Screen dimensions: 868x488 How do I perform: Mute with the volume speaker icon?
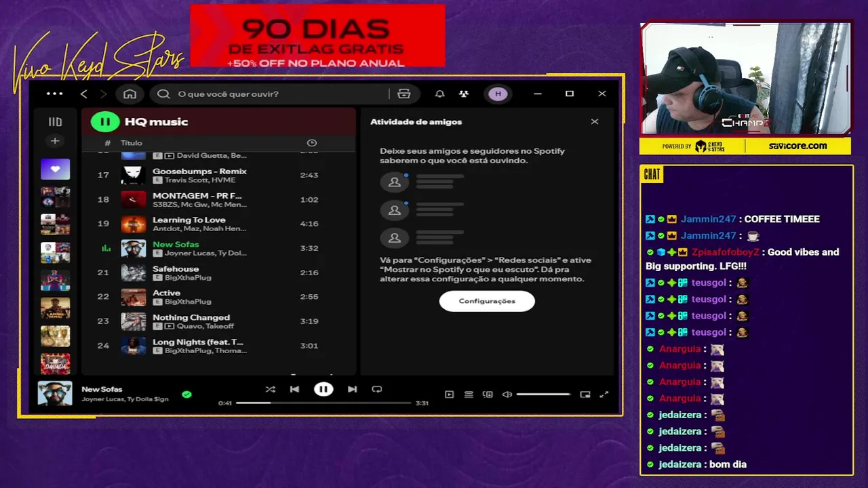coord(507,394)
